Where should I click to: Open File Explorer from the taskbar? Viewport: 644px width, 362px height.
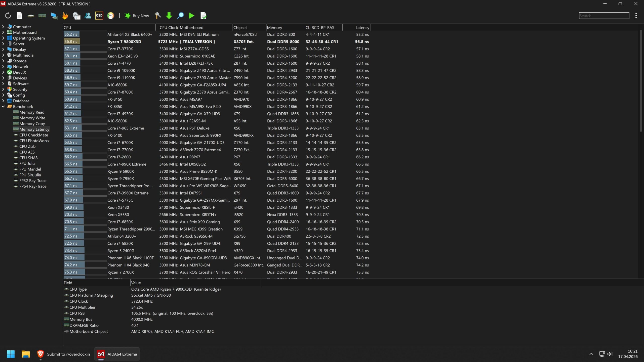pos(26,354)
